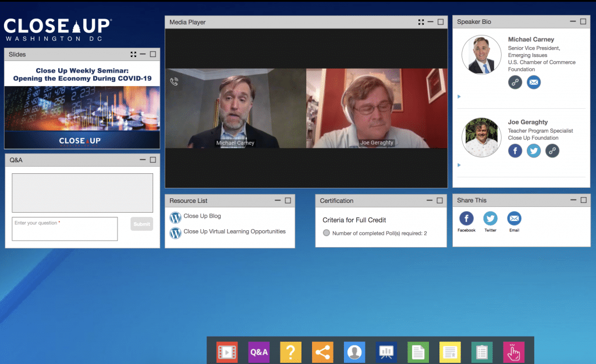596x364 pixels.
Task: Click the 'Joe Geraghty' name in Speaker Bio
Action: [x=528, y=122]
